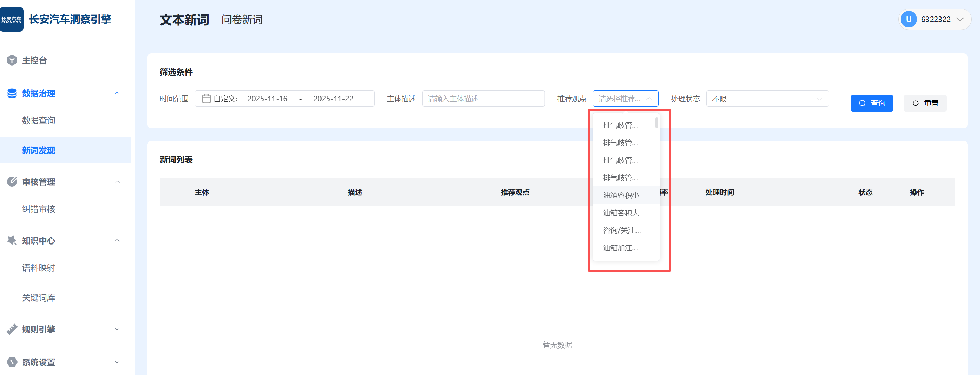Click the Changan logo icon
This screenshot has height=375, width=980.
12,19
